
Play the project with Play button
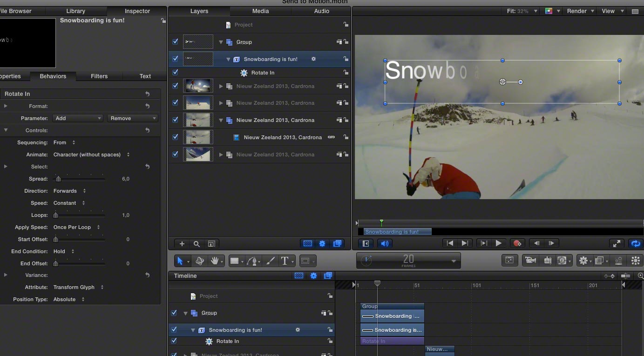pos(498,243)
